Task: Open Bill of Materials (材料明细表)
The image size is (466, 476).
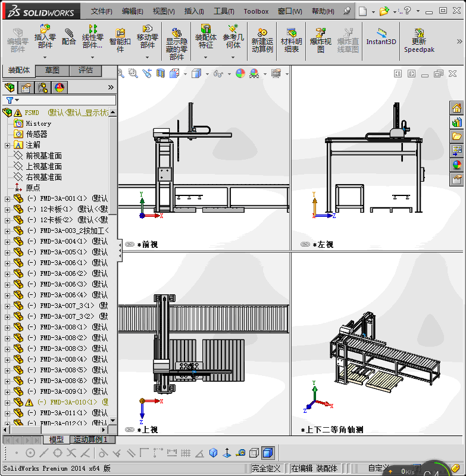Action: 292,40
